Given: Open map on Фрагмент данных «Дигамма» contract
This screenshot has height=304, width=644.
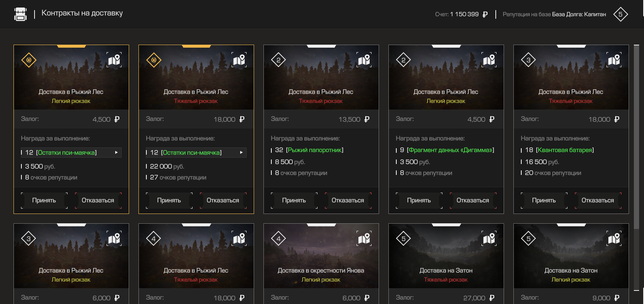Looking at the screenshot, I should click(489, 60).
